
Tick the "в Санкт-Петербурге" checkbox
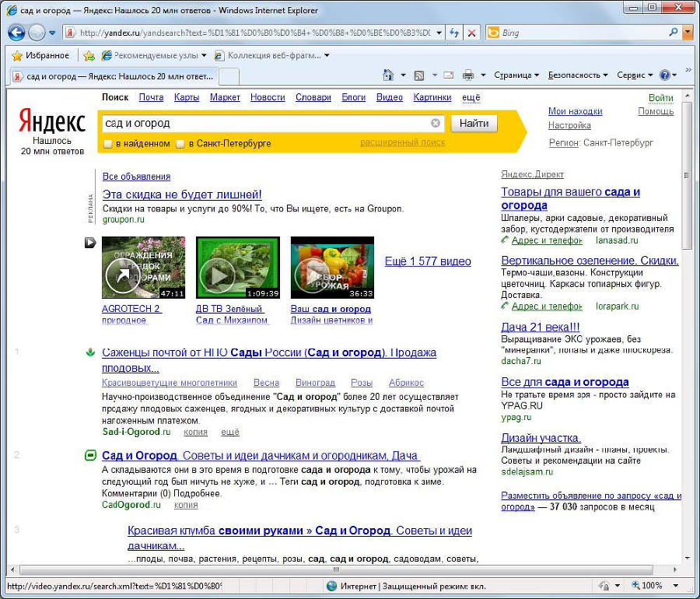click(x=180, y=144)
